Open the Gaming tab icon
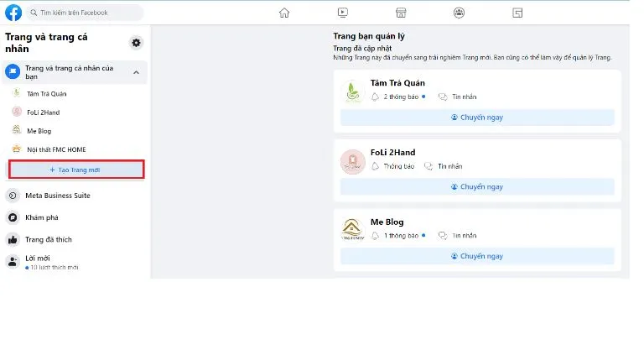This screenshot has height=350, width=644. pyautogui.click(x=517, y=13)
